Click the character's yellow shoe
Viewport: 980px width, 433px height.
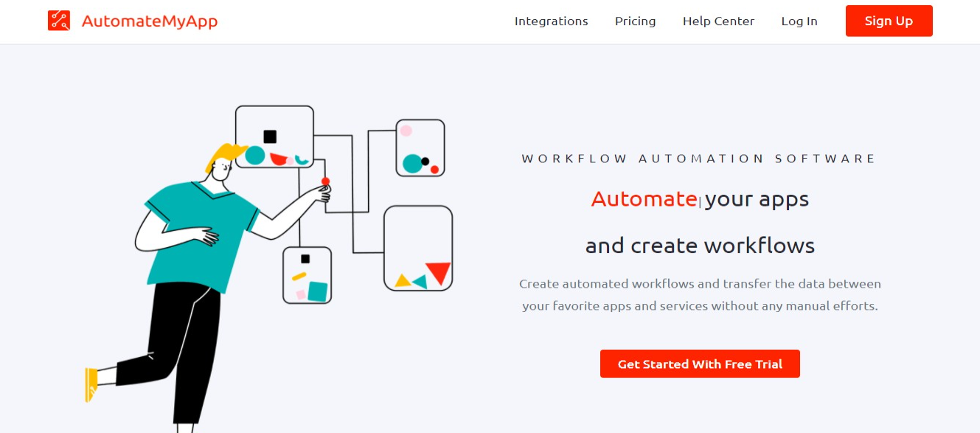coord(91,384)
